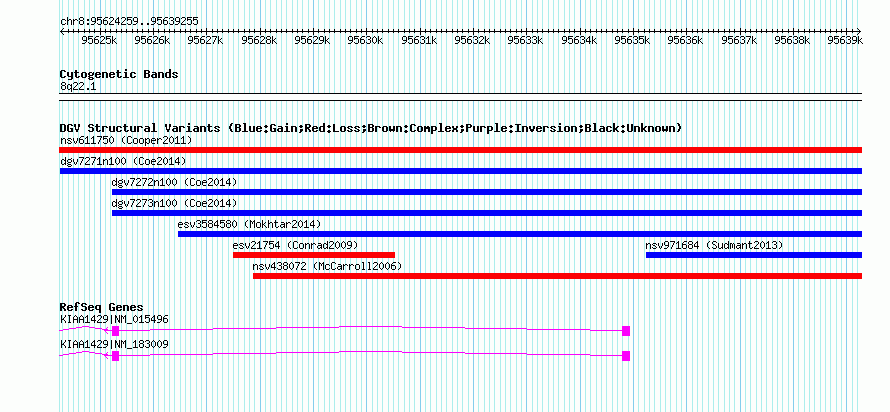Click the strand arrow on NM_183009 transcript
This screenshot has width=890, height=412.
105,356
